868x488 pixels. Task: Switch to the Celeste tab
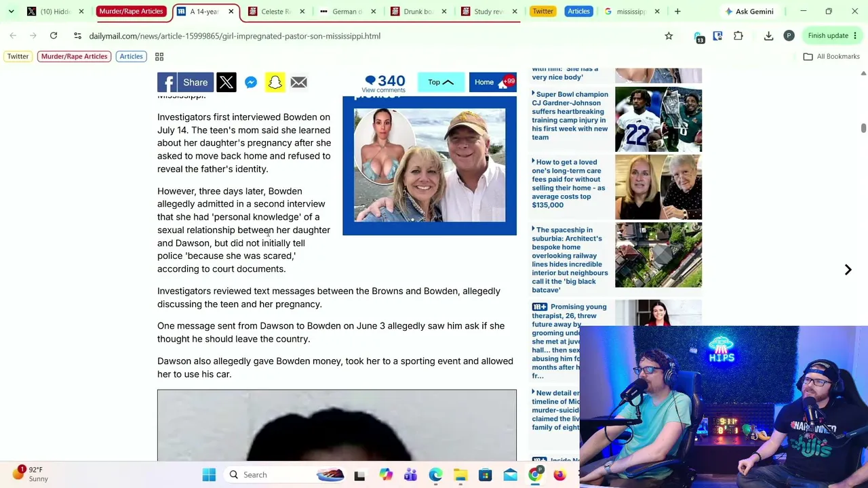coord(276,12)
